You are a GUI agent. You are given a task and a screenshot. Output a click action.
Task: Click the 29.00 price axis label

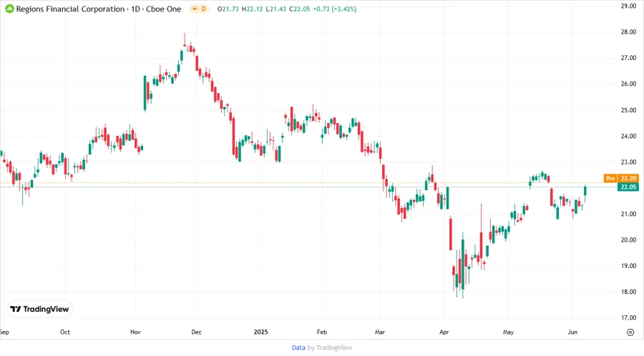(x=628, y=6)
